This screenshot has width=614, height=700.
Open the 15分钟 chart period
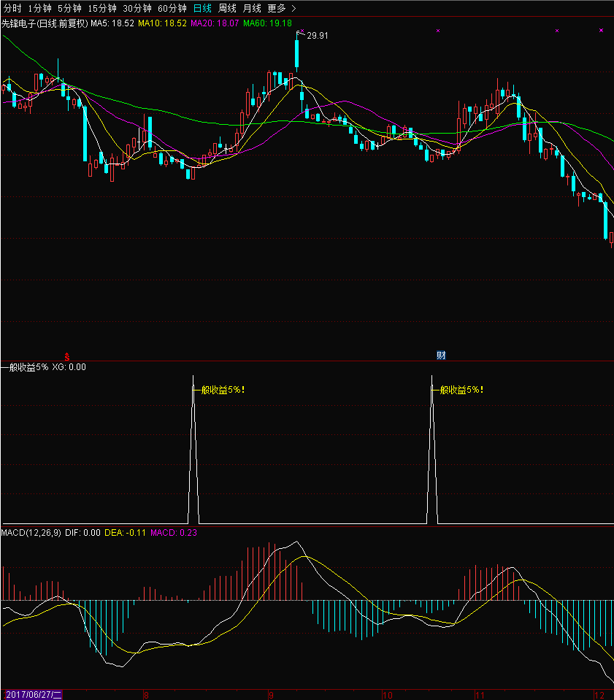101,8
